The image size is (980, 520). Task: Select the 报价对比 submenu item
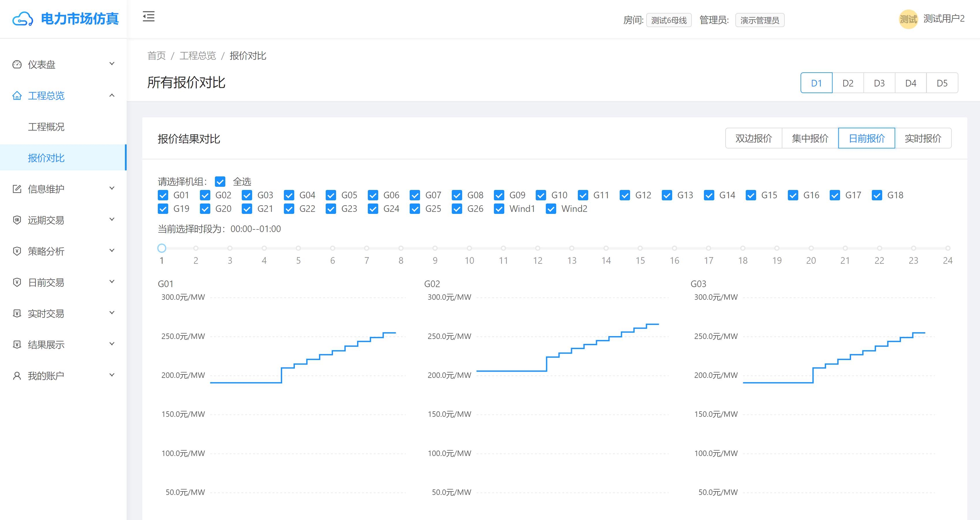click(x=63, y=158)
